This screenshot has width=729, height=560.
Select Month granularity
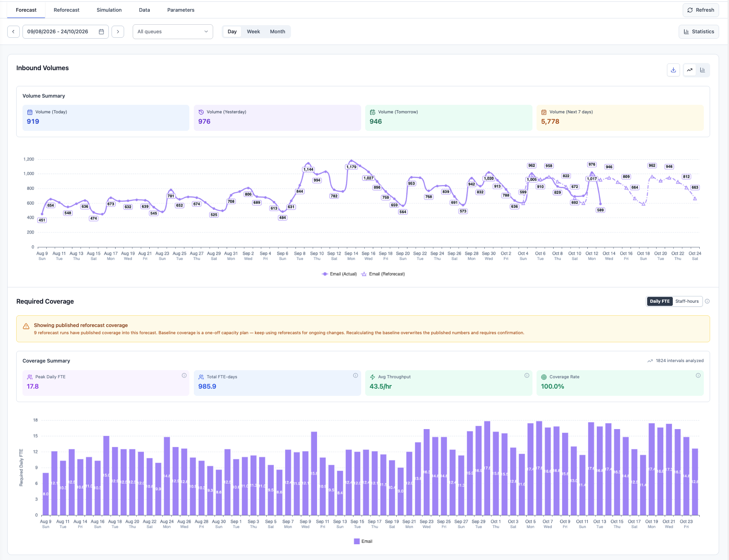[x=277, y=31]
